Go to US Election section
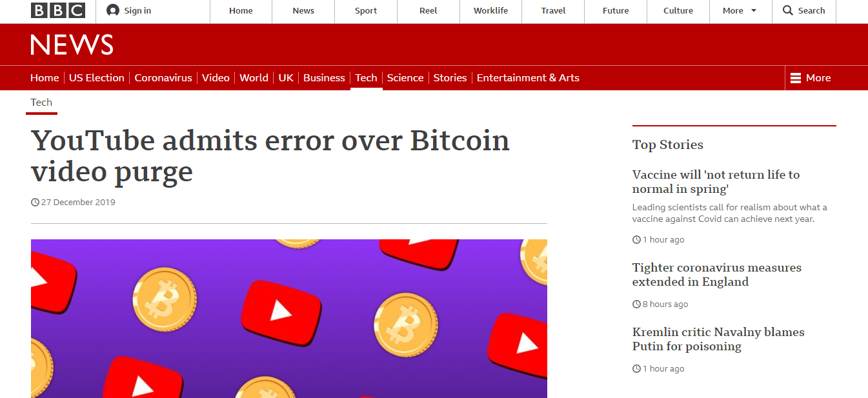This screenshot has height=398, width=868. [x=97, y=78]
